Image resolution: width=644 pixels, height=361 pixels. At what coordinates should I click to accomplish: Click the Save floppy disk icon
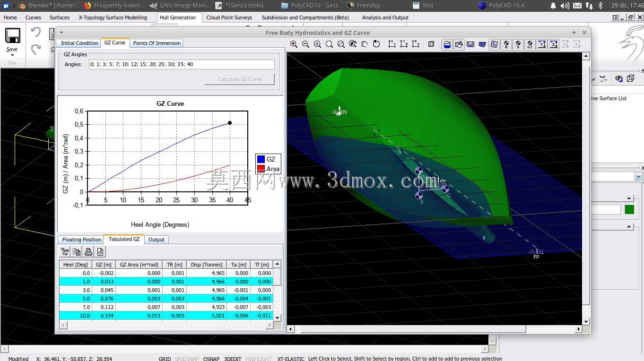pyautogui.click(x=12, y=36)
